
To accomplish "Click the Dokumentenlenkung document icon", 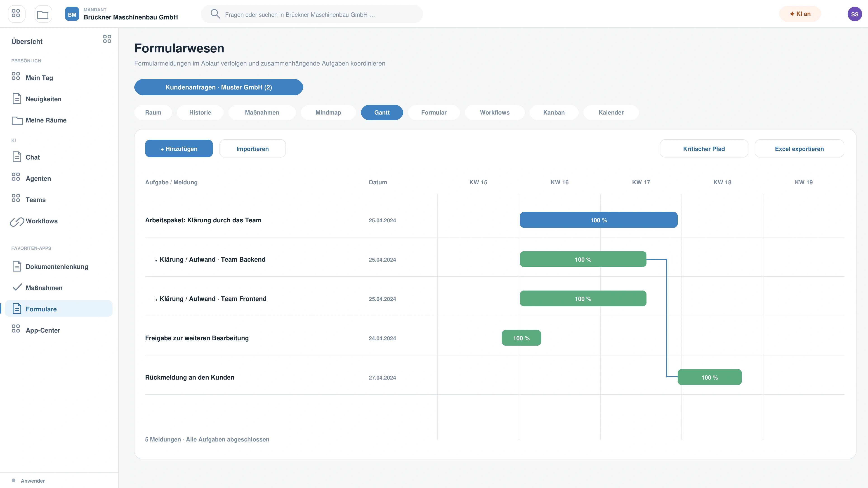I will point(17,266).
